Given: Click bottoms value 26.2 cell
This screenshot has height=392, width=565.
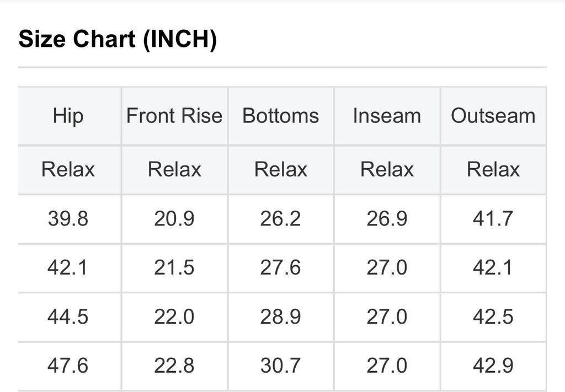Looking at the screenshot, I should coord(280,219).
